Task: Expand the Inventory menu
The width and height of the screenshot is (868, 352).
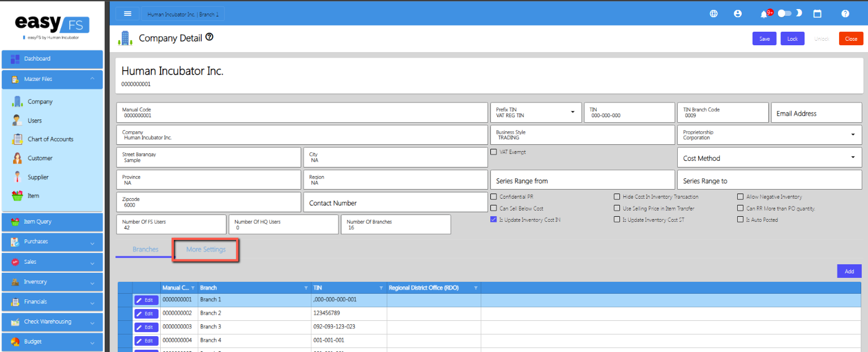Action: click(x=52, y=282)
